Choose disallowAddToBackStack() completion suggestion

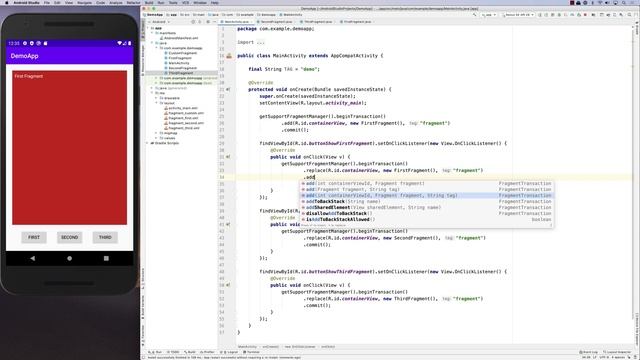427,213
